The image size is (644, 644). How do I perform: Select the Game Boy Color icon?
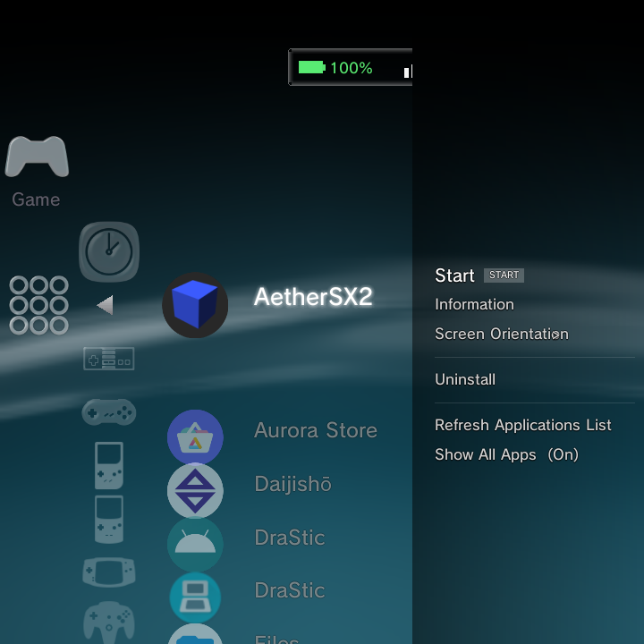109,519
